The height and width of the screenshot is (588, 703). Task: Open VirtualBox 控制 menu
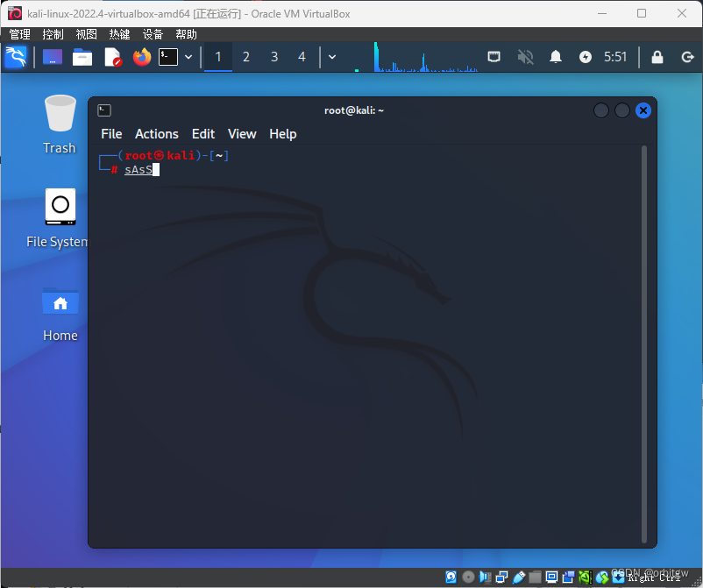pyautogui.click(x=53, y=34)
